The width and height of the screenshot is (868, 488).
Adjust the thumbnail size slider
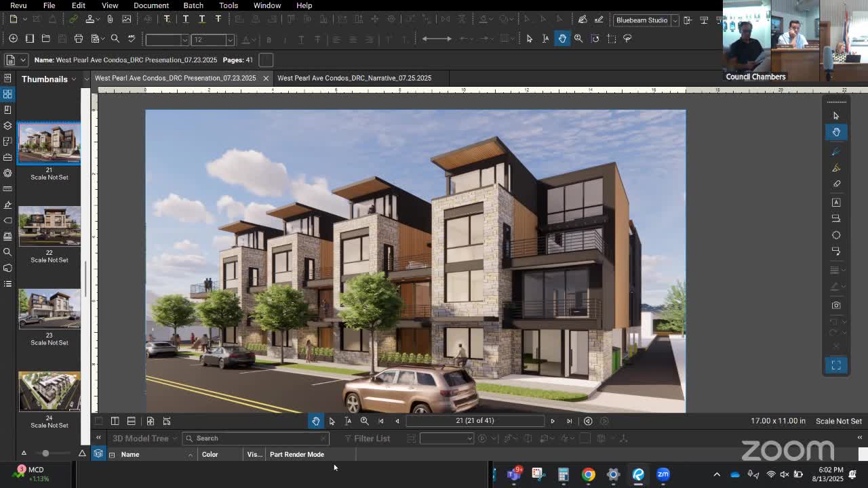tap(45, 453)
